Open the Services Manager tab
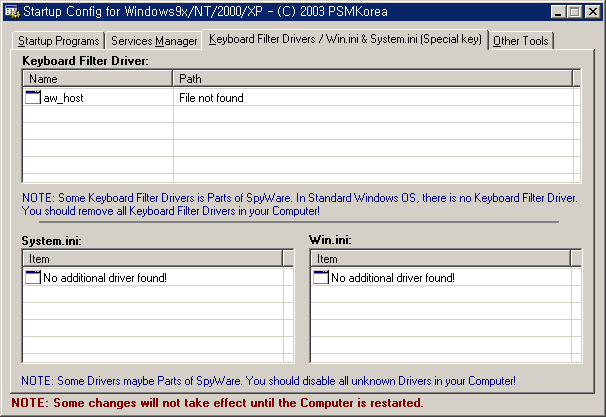The height and width of the screenshot is (417, 606). point(154,41)
